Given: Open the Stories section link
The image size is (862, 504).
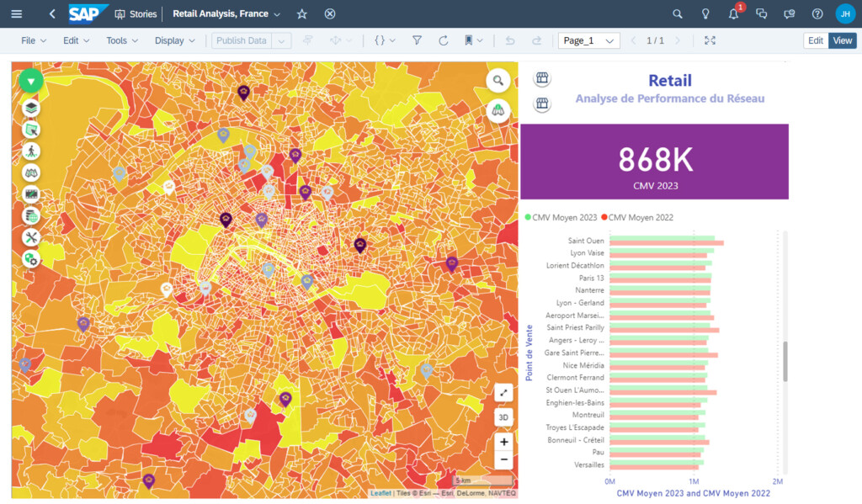Looking at the screenshot, I should pos(136,13).
